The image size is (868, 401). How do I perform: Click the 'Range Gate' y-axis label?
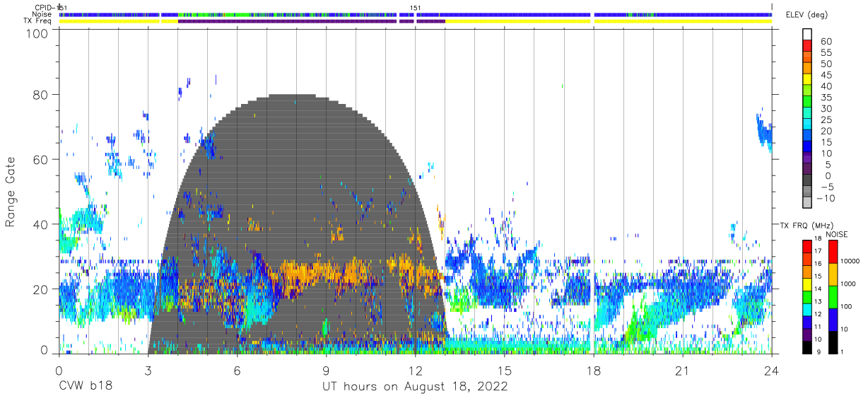[11, 193]
